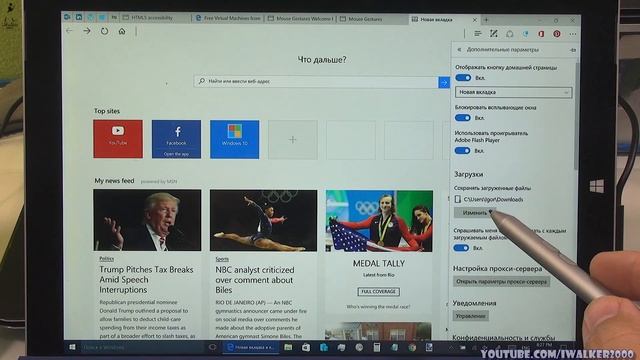
Task: Add a top site with the plus tile
Action: (x=293, y=140)
